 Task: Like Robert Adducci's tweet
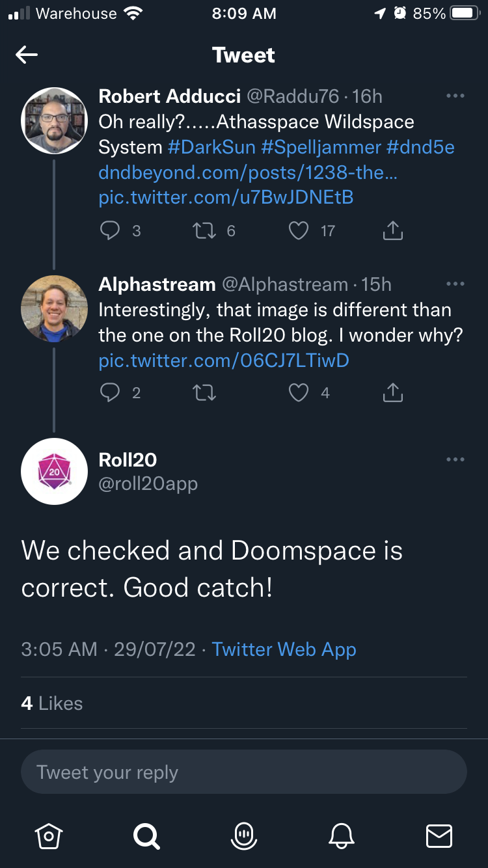click(299, 230)
